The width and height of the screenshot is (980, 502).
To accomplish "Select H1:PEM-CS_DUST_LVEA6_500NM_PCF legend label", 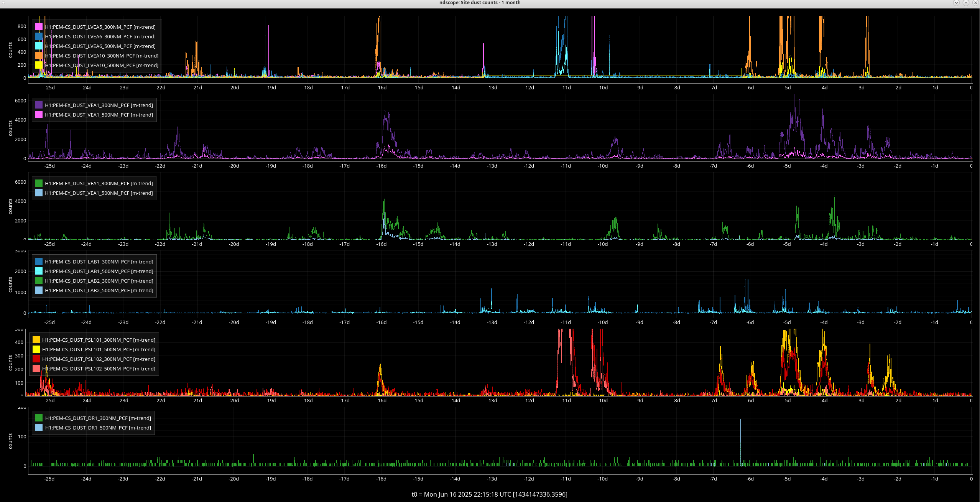I will pyautogui.click(x=100, y=46).
